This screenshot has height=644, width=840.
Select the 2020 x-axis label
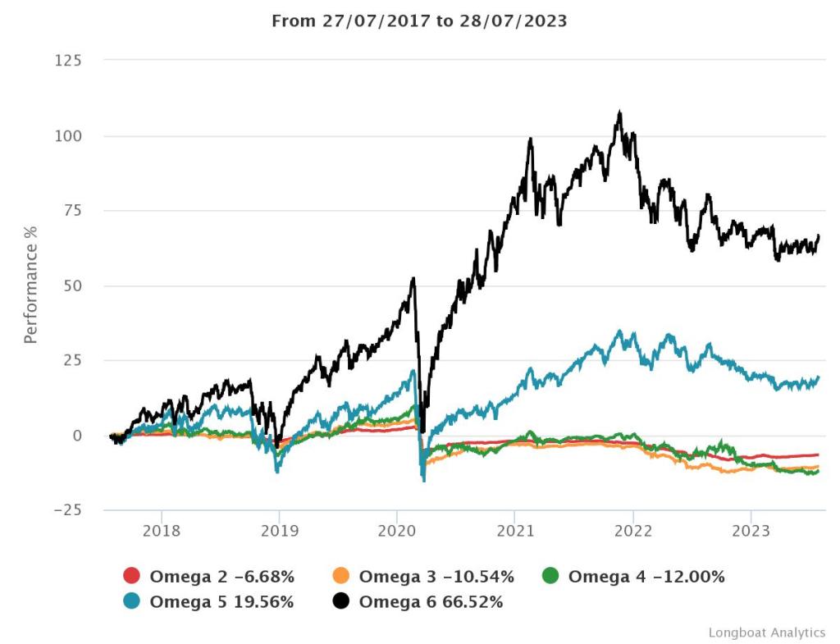(x=397, y=532)
